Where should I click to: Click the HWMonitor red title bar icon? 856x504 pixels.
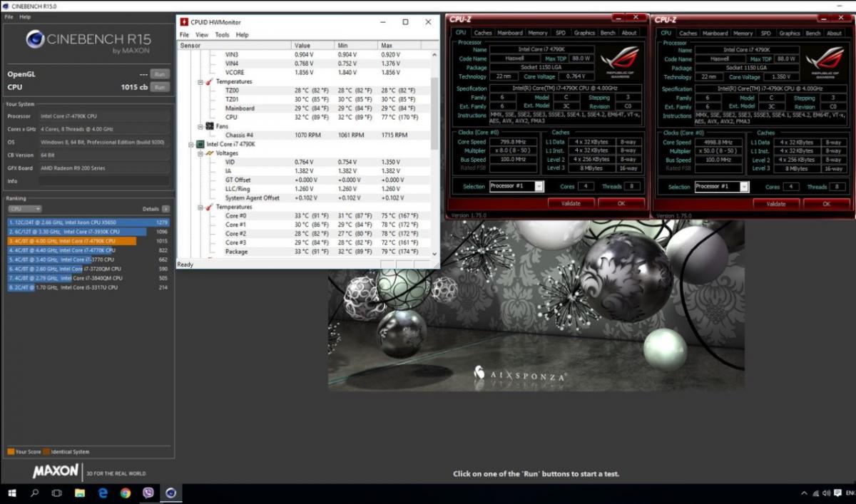click(184, 22)
